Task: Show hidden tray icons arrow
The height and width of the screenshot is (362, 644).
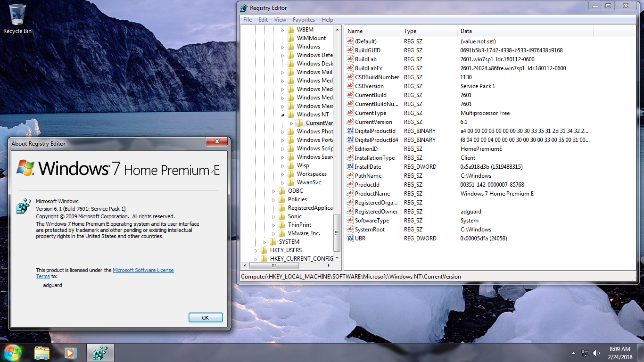Action: click(573, 353)
